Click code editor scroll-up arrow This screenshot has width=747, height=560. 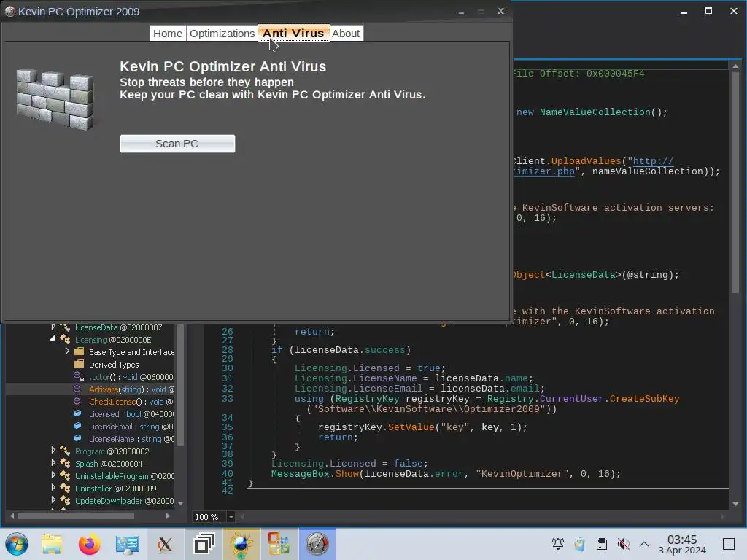pyautogui.click(x=735, y=66)
